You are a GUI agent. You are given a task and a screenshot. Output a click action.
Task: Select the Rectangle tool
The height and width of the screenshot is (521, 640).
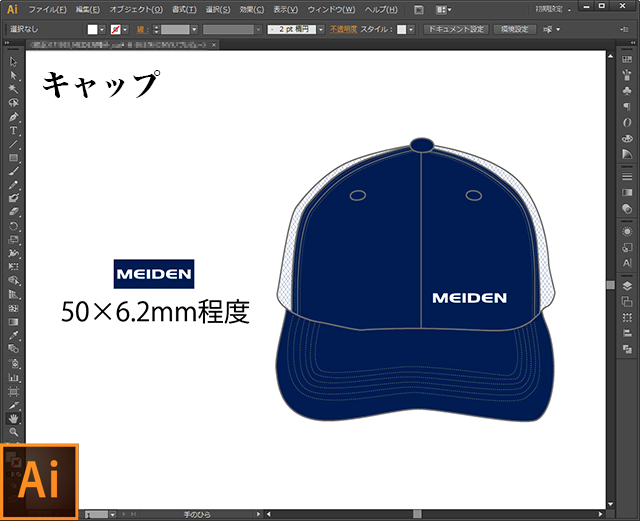coord(13,158)
